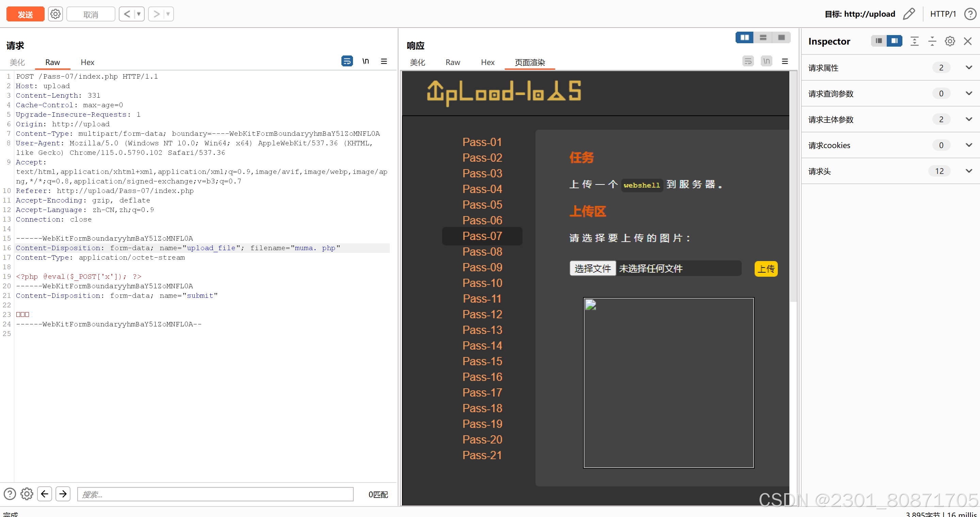Open the Pass-08 link
The width and height of the screenshot is (980, 517).
482,252
